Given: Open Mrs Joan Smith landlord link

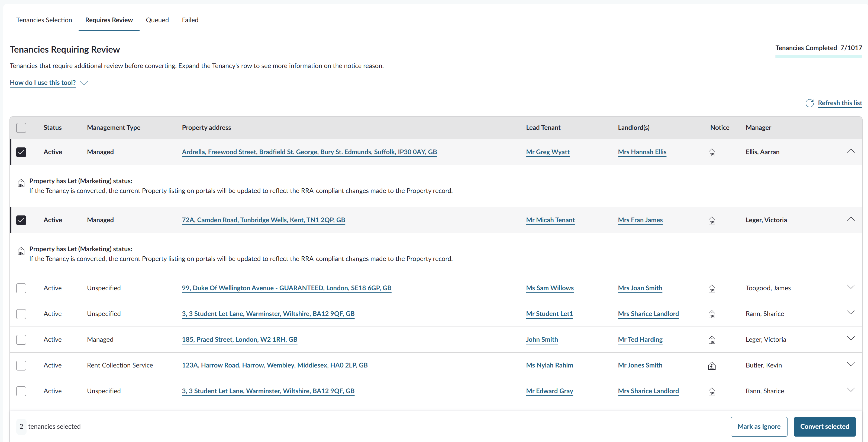Looking at the screenshot, I should tap(640, 288).
